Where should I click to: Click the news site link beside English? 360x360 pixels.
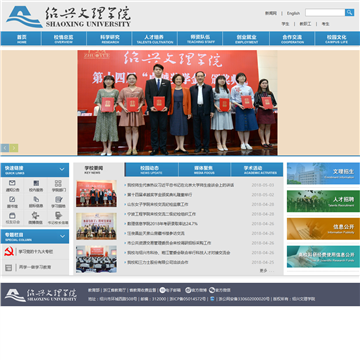coord(271,13)
